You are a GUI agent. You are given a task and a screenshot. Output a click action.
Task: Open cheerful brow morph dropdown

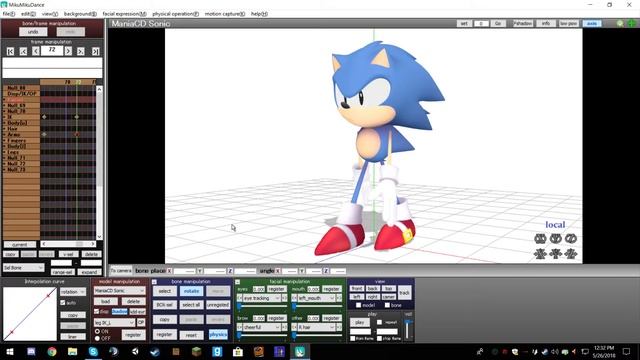click(x=261, y=327)
